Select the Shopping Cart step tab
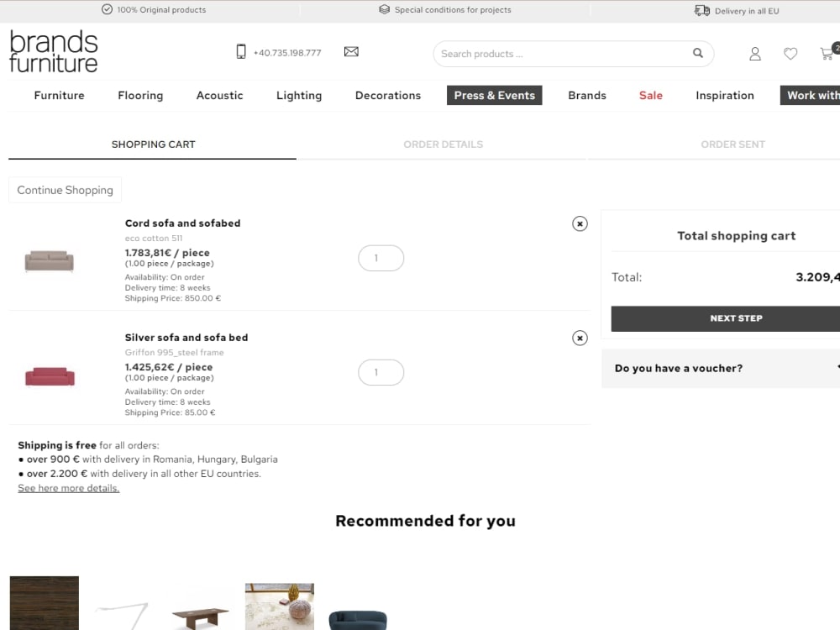The image size is (840, 630). pyautogui.click(x=153, y=144)
